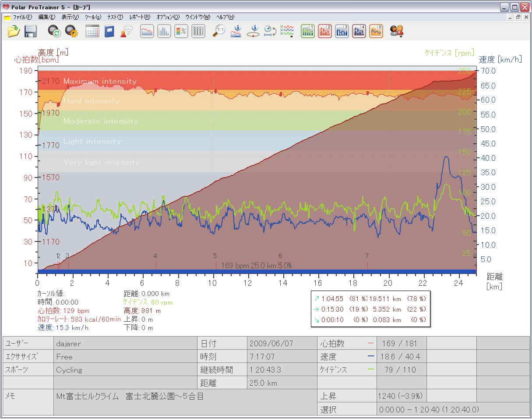Open the レポート(R) menu

click(x=140, y=17)
